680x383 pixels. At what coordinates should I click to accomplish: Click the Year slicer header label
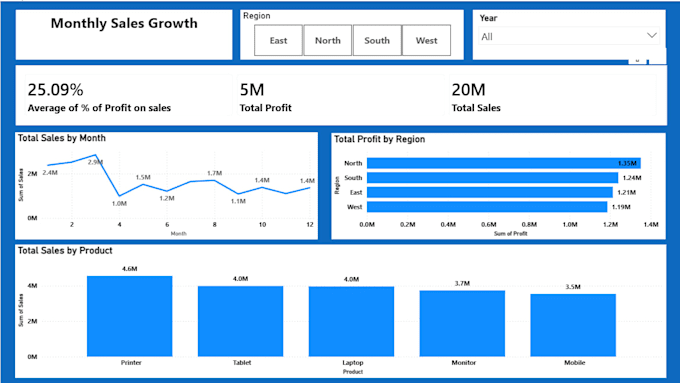click(488, 18)
